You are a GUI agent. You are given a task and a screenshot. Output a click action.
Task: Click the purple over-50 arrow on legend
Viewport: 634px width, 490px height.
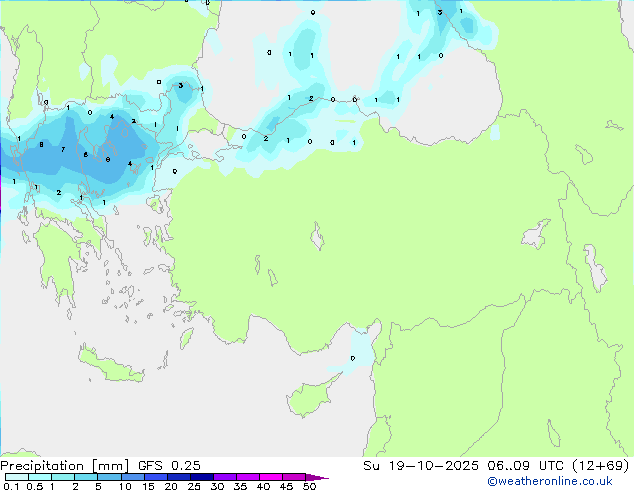pyautogui.click(x=317, y=478)
